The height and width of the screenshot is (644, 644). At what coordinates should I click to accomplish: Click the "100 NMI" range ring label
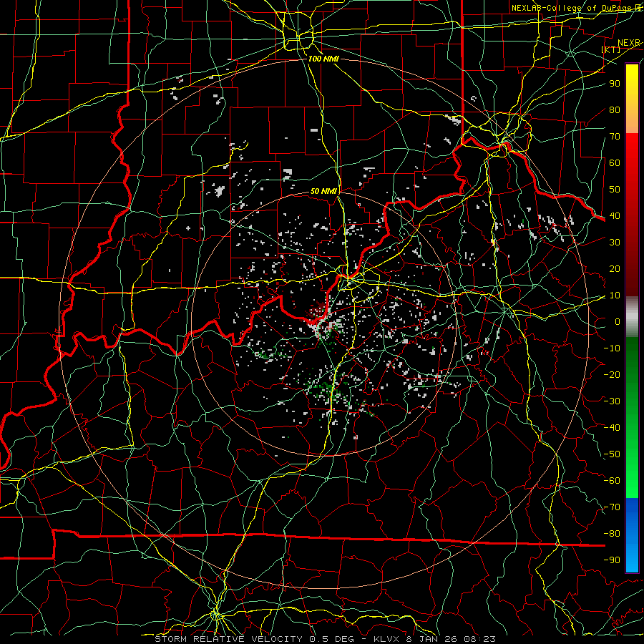323,59
